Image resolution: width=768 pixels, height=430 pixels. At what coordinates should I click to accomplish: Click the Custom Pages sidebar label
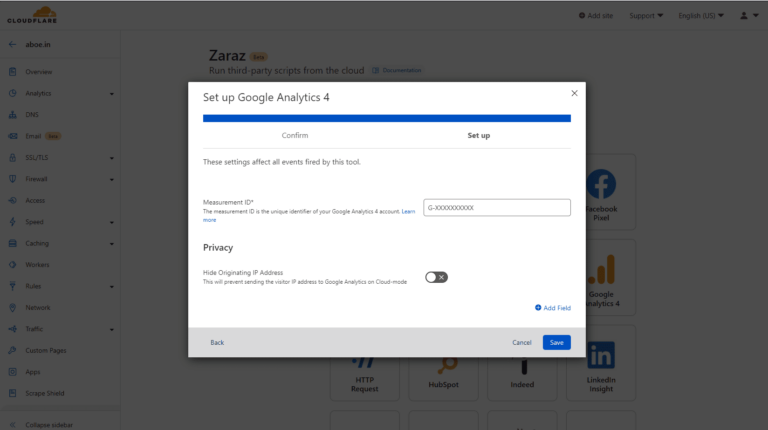[x=46, y=351]
